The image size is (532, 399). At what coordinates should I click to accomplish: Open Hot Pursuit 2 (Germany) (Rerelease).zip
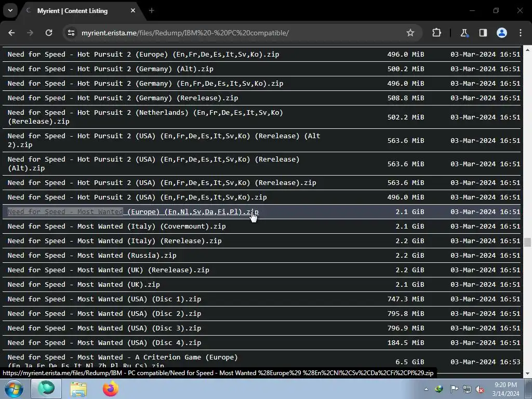pyautogui.click(x=123, y=98)
